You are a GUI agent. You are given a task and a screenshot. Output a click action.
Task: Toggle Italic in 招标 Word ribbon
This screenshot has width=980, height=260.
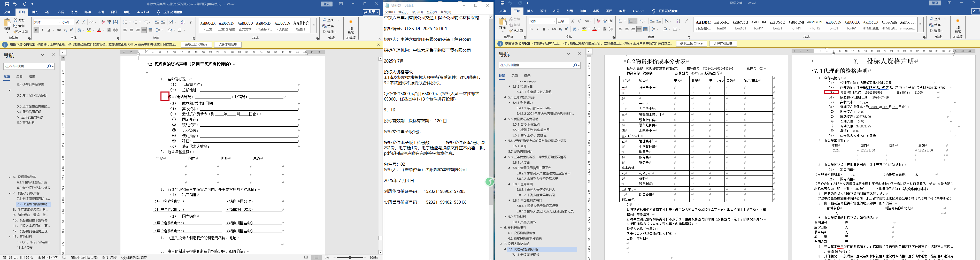point(42,30)
